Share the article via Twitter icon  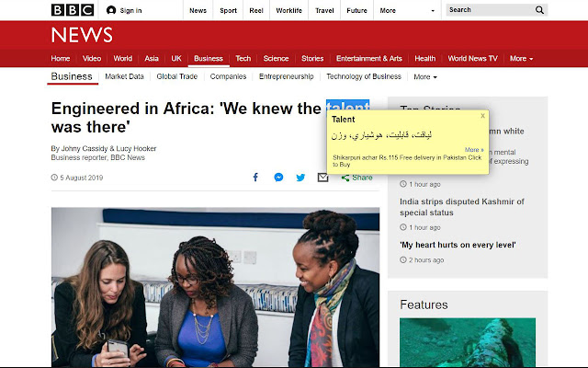(300, 178)
